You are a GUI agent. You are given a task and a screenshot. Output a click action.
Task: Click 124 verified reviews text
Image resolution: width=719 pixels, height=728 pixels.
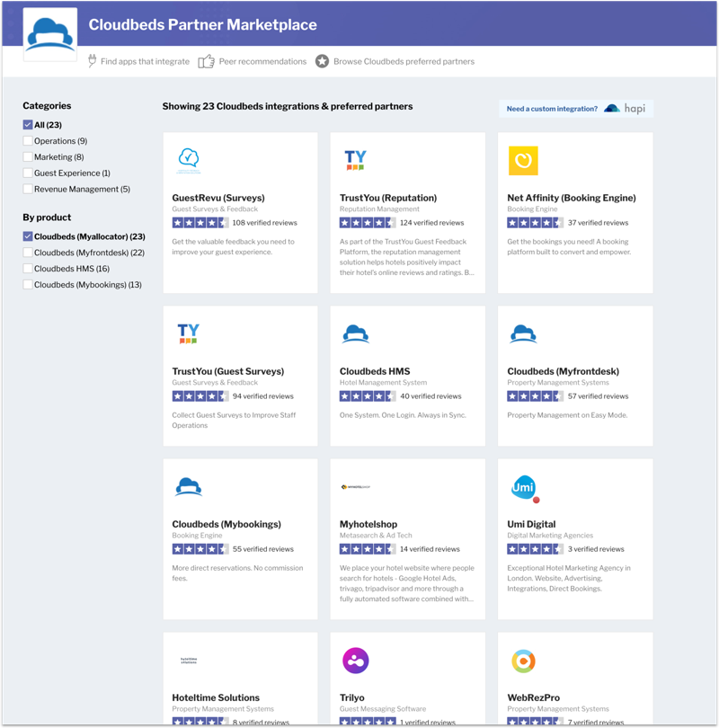(432, 223)
